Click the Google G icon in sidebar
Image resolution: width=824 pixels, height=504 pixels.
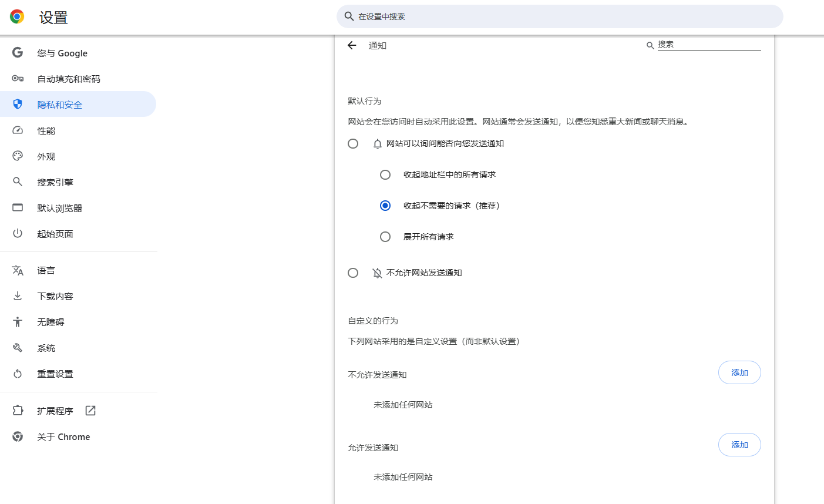tap(18, 53)
